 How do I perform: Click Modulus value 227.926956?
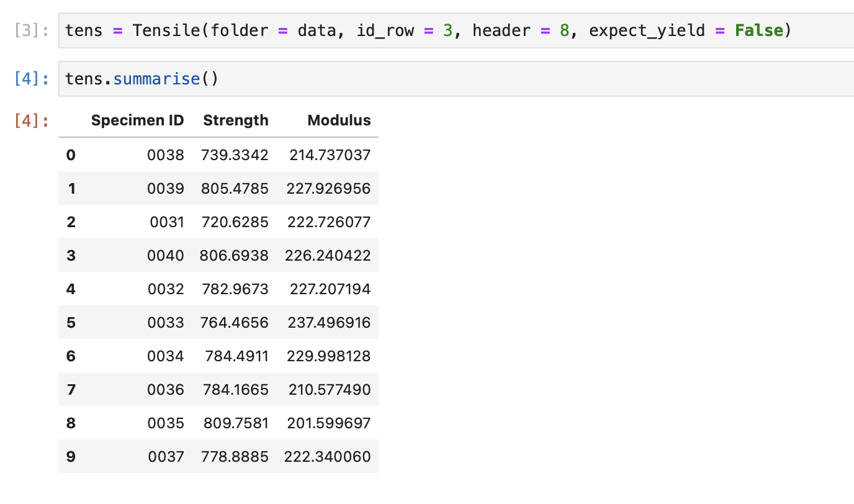pos(328,188)
